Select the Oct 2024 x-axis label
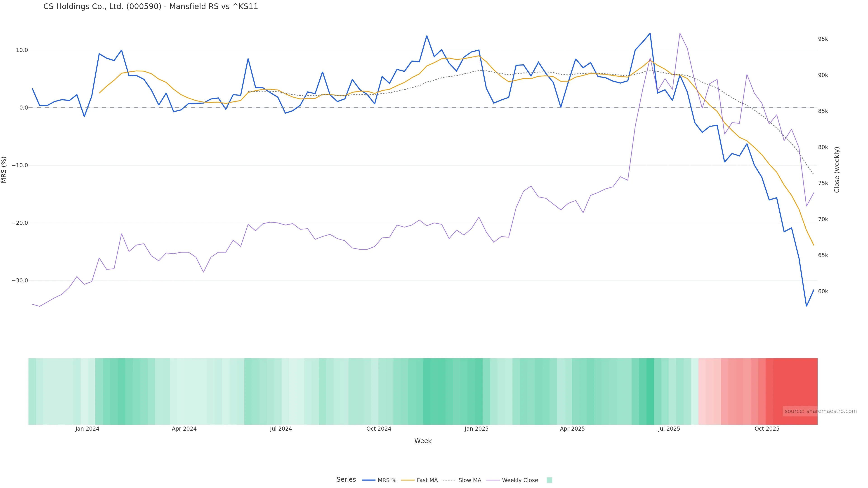Image resolution: width=868 pixels, height=488 pixels. click(379, 429)
